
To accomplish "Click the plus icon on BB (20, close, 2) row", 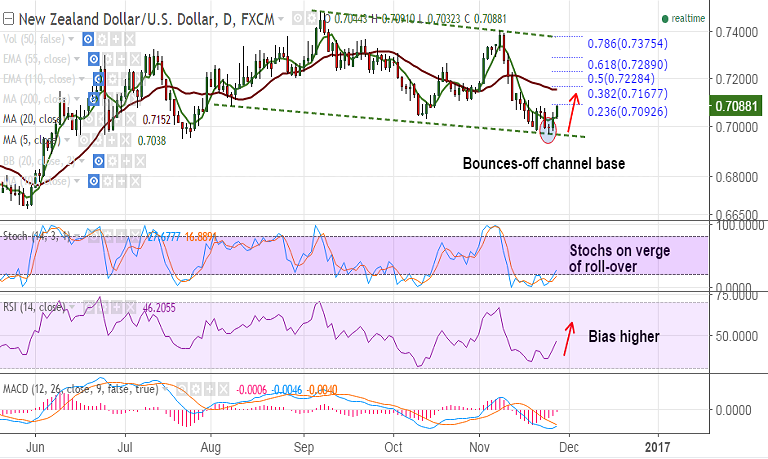I will pyautogui.click(x=126, y=161).
